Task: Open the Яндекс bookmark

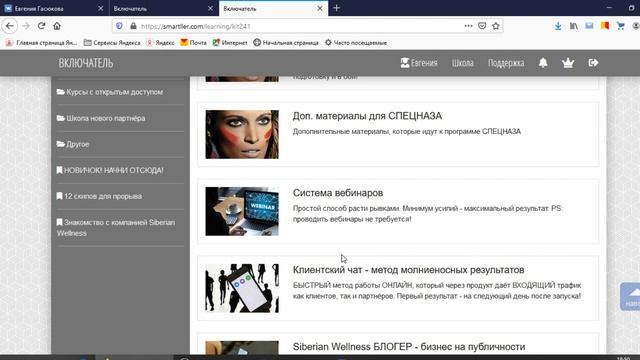Action: (160, 42)
